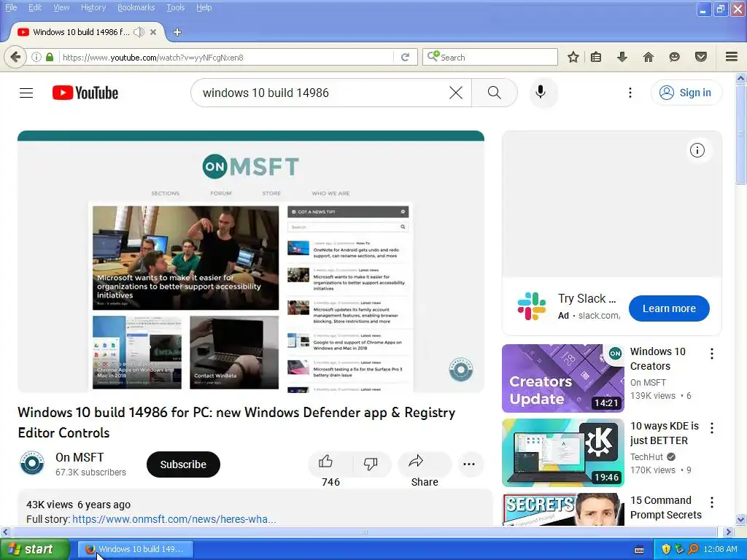This screenshot has width=747, height=560.
Task: Open options for 10 ways KDE video
Action: pyautogui.click(x=712, y=427)
